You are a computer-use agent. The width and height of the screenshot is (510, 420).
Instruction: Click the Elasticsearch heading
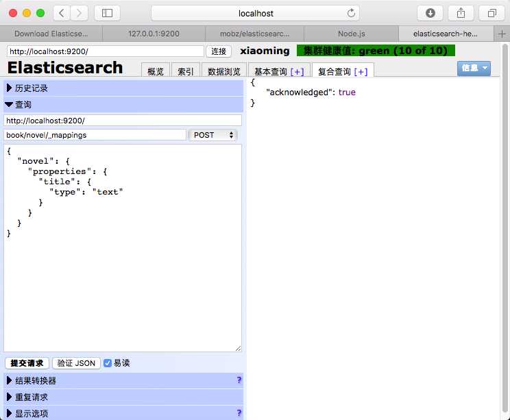(65, 68)
